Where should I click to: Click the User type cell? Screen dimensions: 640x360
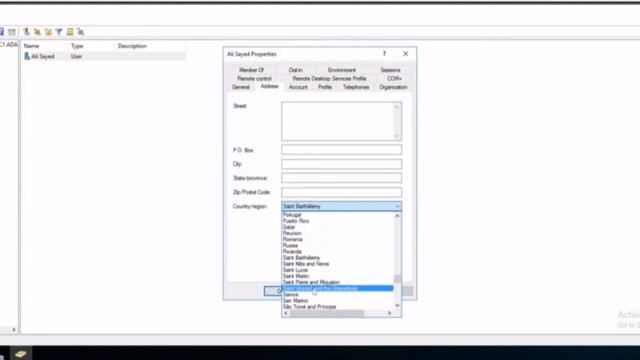[76, 56]
